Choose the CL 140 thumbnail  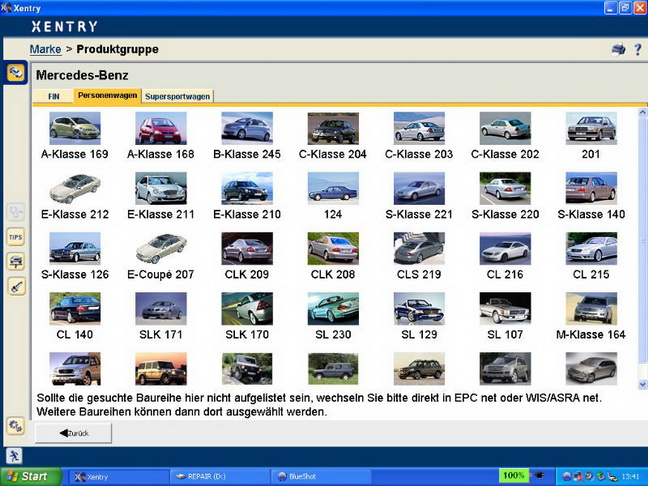[75, 309]
